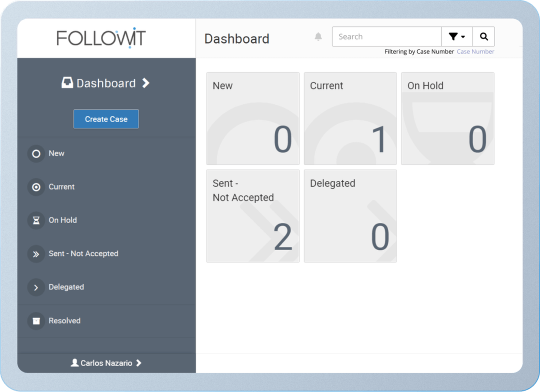Click the Sent - Not Accepted double-chevron icon
The image size is (540, 392).
coord(36,254)
